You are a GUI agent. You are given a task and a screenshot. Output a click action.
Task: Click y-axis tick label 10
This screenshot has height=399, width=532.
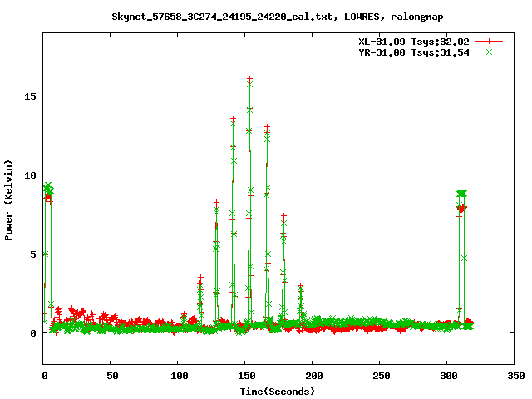tap(30, 175)
